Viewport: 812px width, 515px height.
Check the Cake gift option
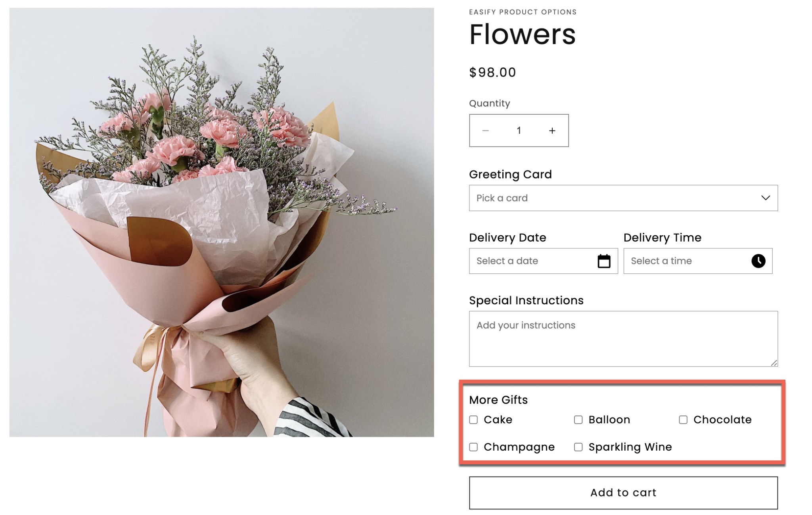click(x=473, y=419)
